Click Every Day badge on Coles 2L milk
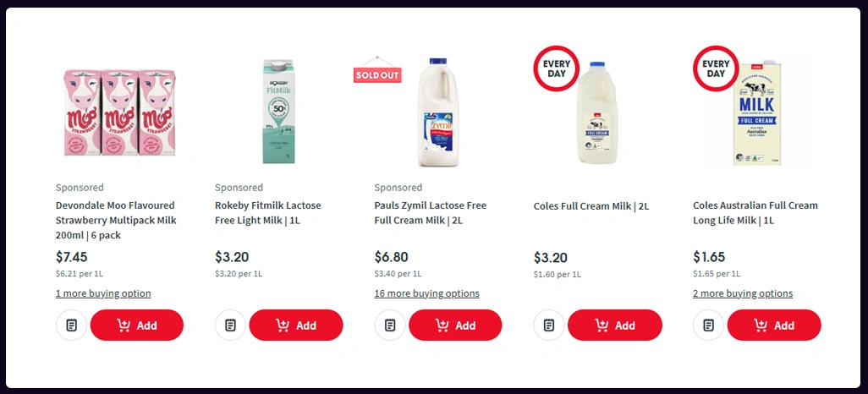The width and height of the screenshot is (868, 394). [557, 68]
